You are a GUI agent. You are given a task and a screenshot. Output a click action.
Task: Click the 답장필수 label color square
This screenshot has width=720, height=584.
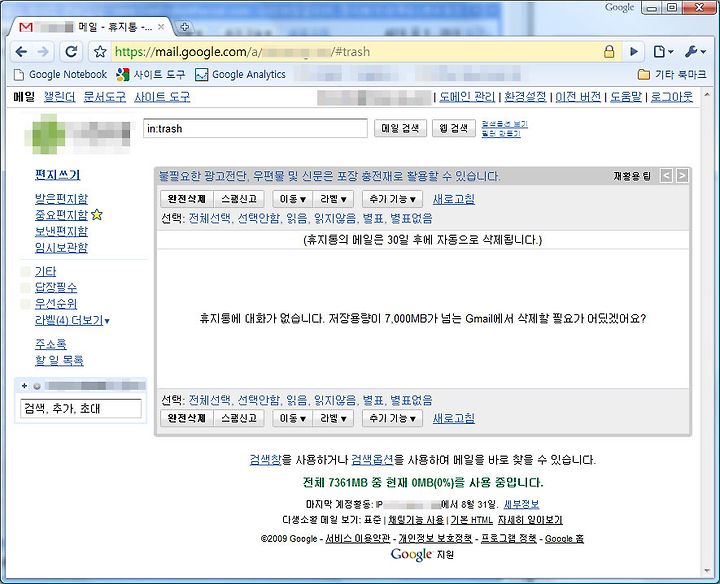coord(26,287)
